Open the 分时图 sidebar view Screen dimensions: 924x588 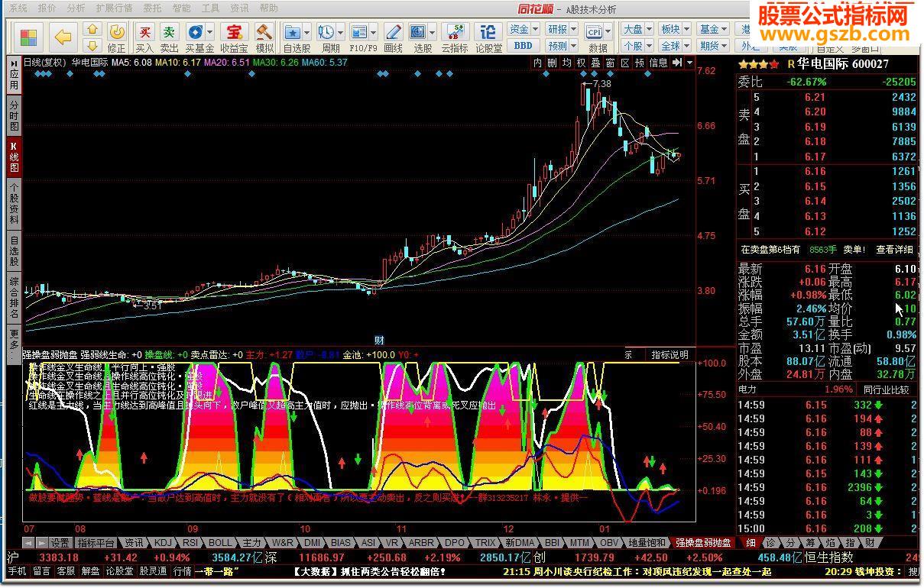pos(14,115)
